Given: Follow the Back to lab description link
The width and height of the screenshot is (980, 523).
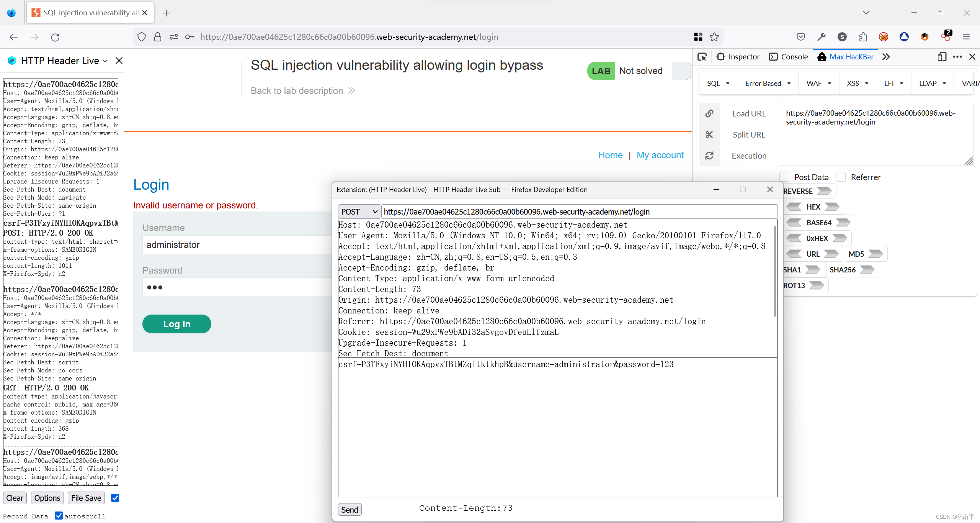Looking at the screenshot, I should click(x=303, y=91).
